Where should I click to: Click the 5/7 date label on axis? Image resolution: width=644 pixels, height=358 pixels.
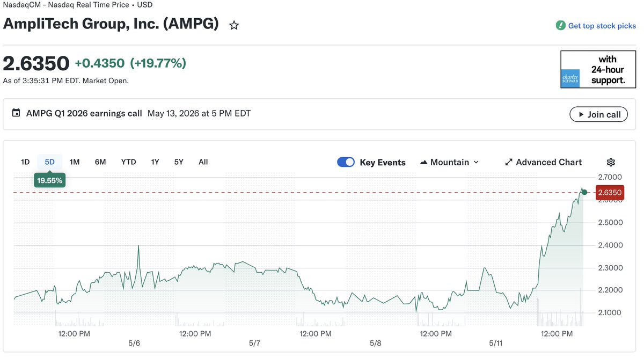255,343
